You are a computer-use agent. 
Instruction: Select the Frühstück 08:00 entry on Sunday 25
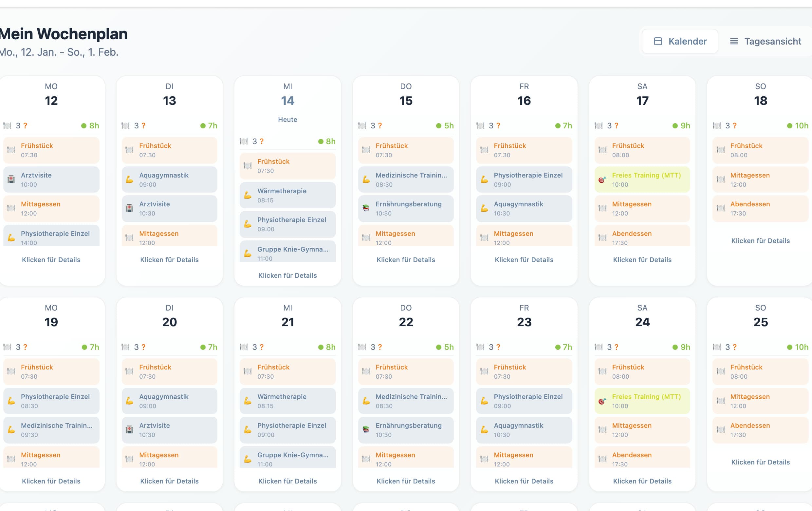point(760,372)
